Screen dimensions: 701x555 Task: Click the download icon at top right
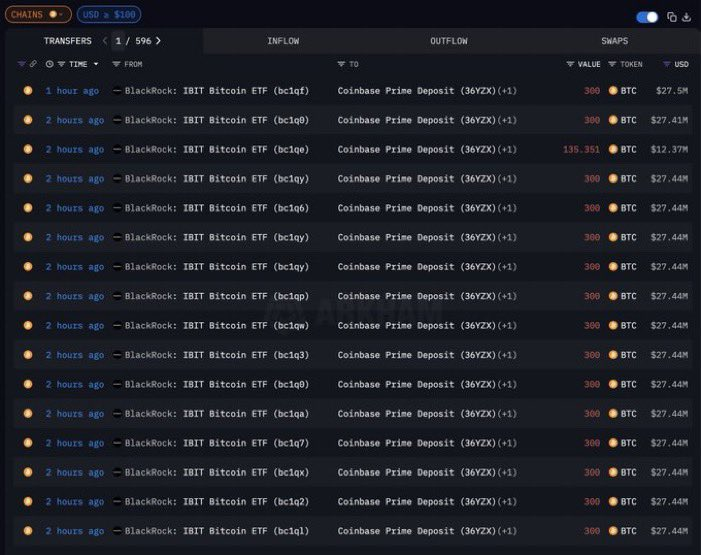[686, 17]
